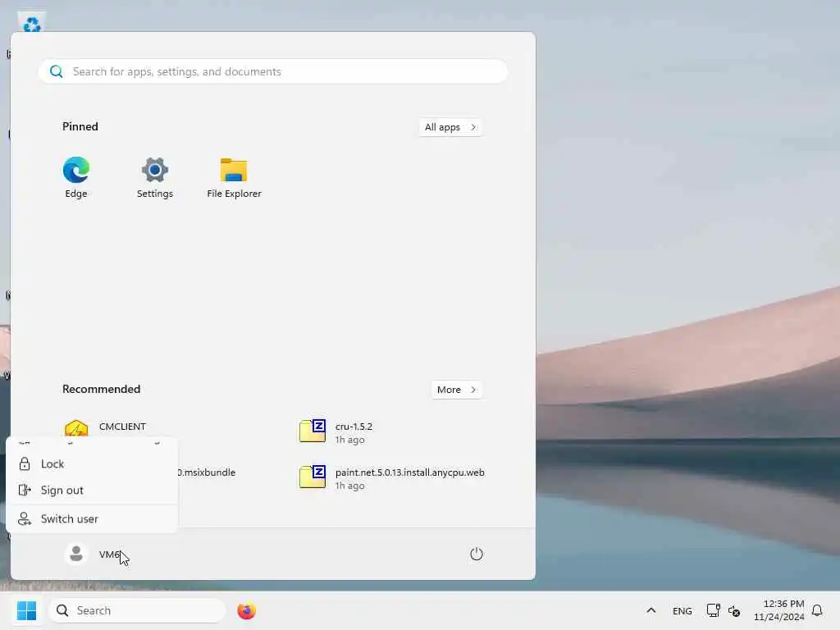Open the paint.net installer archive icon
Image resolution: width=840 pixels, height=630 pixels.
pyautogui.click(x=313, y=477)
